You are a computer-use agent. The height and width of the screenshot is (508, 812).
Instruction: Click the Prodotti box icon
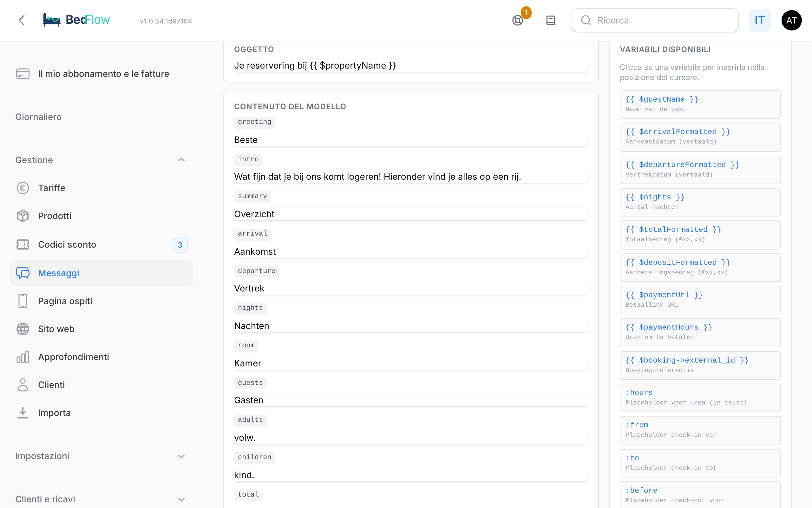pos(23,216)
